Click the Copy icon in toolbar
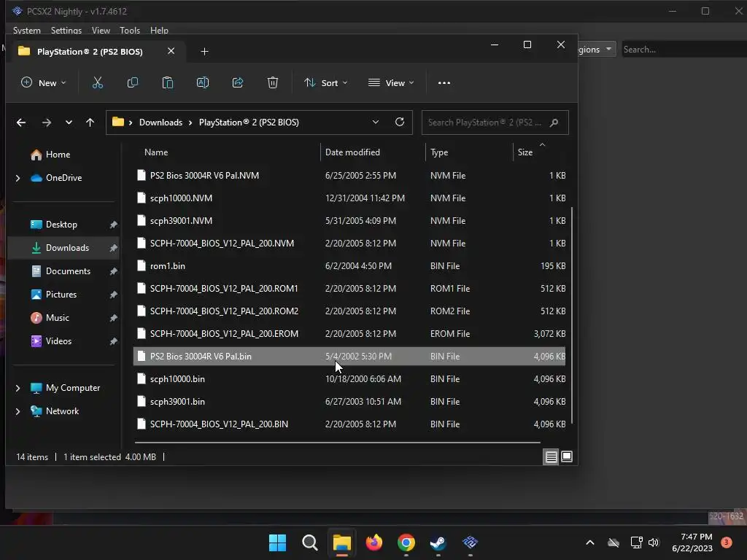Image resolution: width=747 pixels, height=560 pixels. (133, 83)
